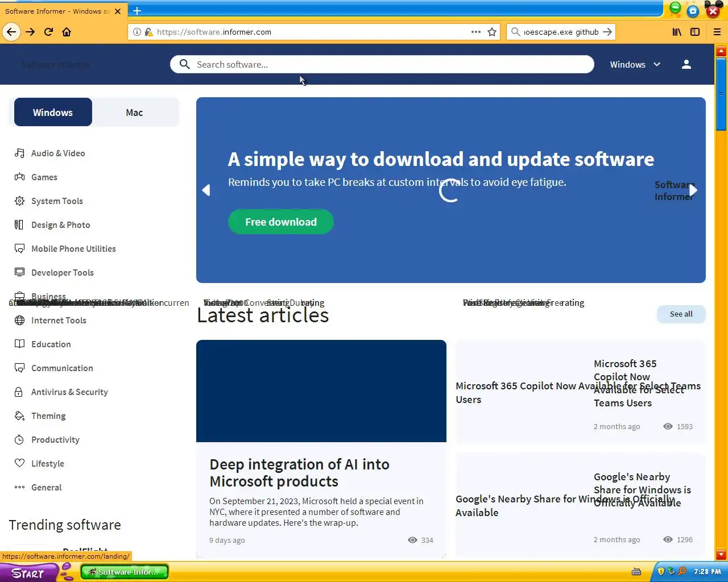
Task: Open the Antivirus & Security category
Action: [61, 392]
